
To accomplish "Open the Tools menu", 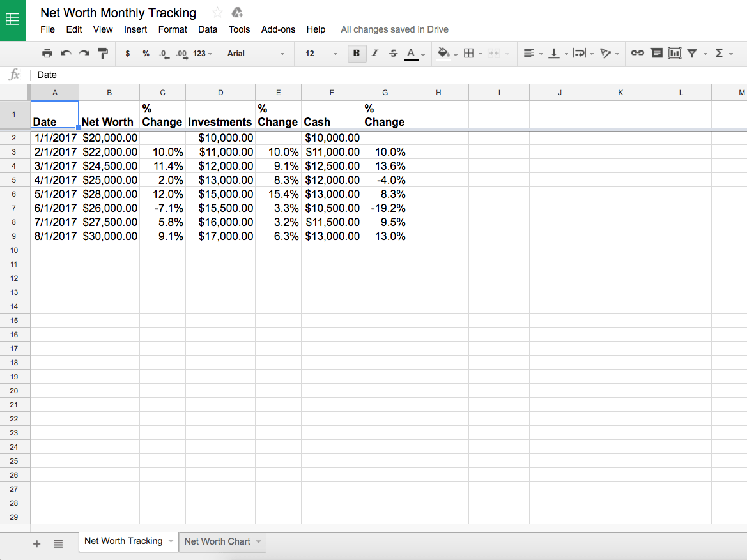I will tap(239, 29).
